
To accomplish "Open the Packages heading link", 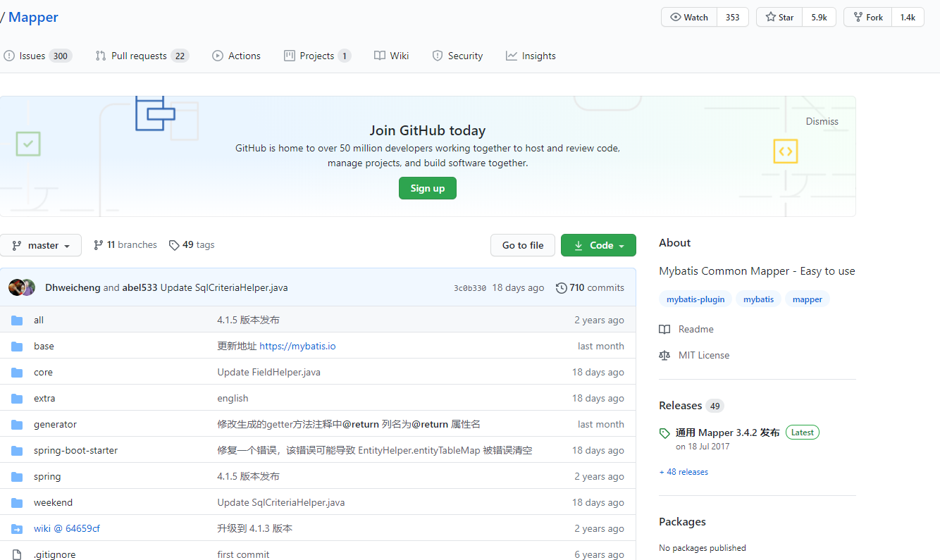I will (682, 522).
